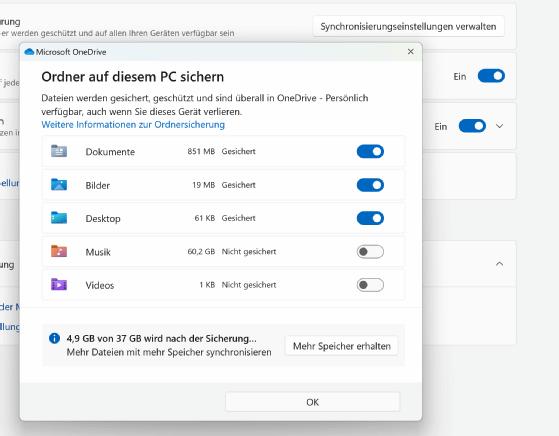
Task: Click the Bilder folder icon
Action: click(59, 185)
